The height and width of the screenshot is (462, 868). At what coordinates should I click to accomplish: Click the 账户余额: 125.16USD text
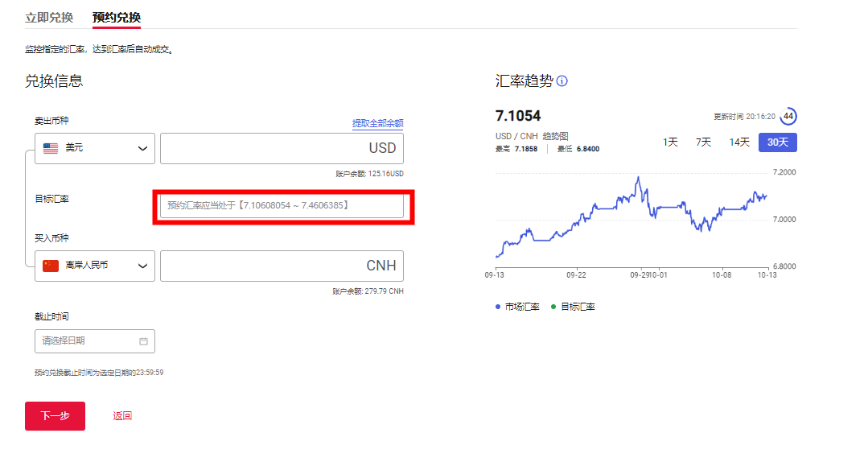click(369, 174)
